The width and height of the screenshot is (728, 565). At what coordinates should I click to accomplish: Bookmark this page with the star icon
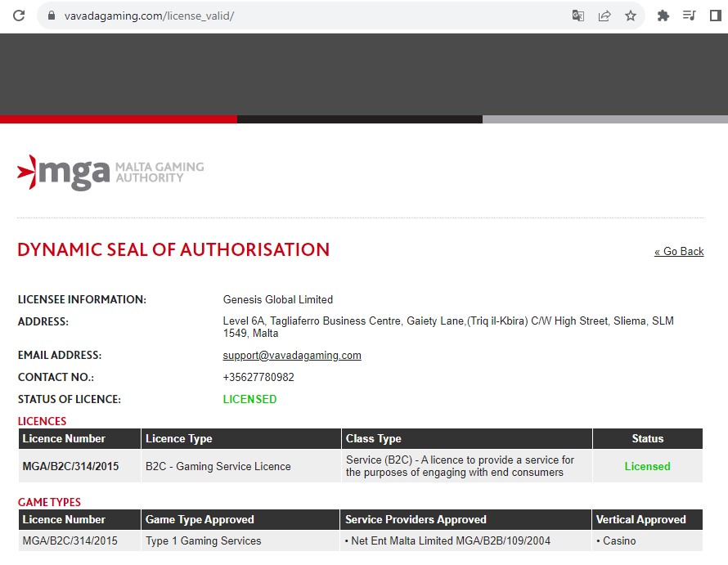coord(630,16)
